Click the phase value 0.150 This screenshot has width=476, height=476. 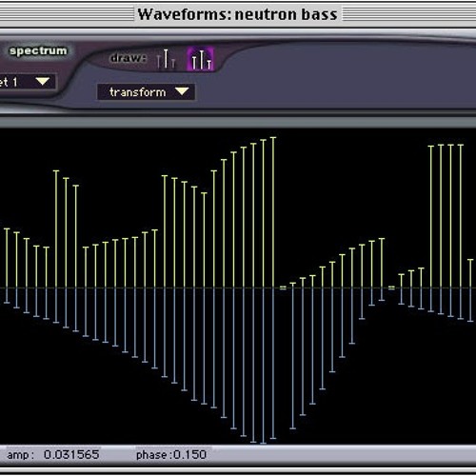click(x=190, y=455)
